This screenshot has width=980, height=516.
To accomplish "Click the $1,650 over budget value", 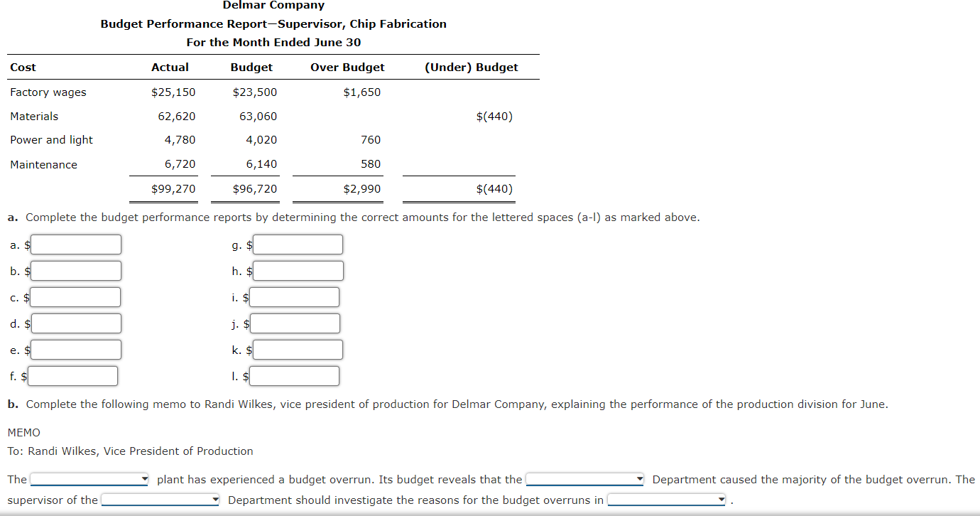I will (x=362, y=92).
